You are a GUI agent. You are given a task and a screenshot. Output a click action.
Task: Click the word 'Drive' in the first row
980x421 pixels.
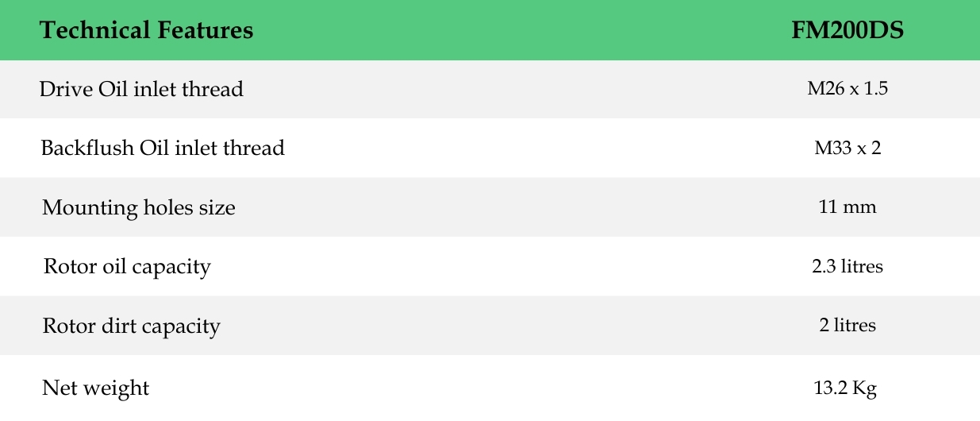coord(66,89)
